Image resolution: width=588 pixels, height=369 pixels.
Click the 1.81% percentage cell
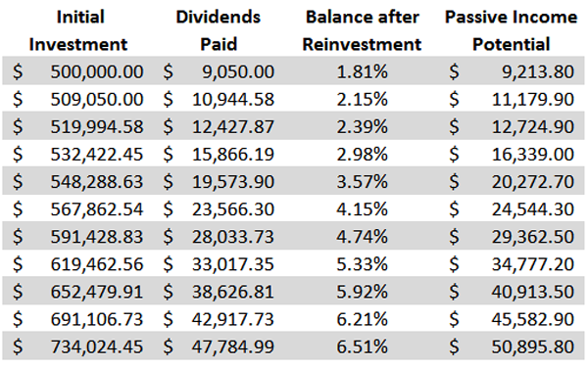pyautogui.click(x=362, y=71)
